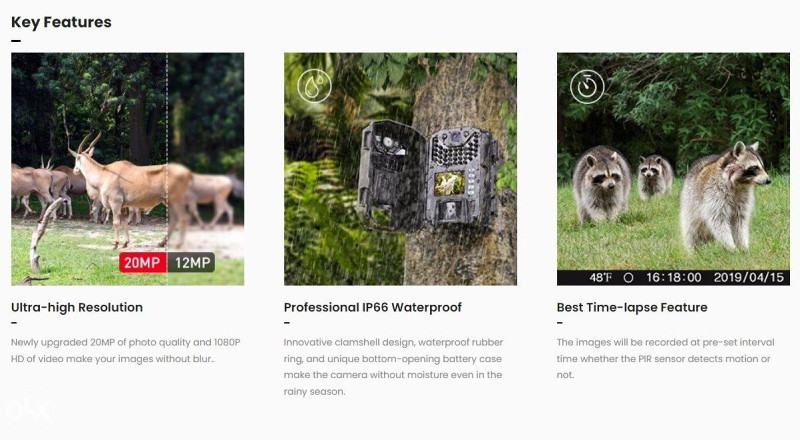
Task: Open the trail camera on tree image
Action: 401,169
